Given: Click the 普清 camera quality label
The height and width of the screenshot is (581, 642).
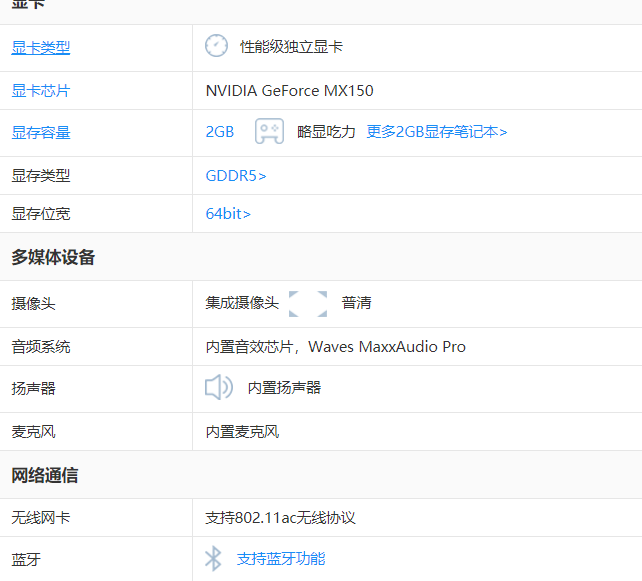Looking at the screenshot, I should 356,303.
